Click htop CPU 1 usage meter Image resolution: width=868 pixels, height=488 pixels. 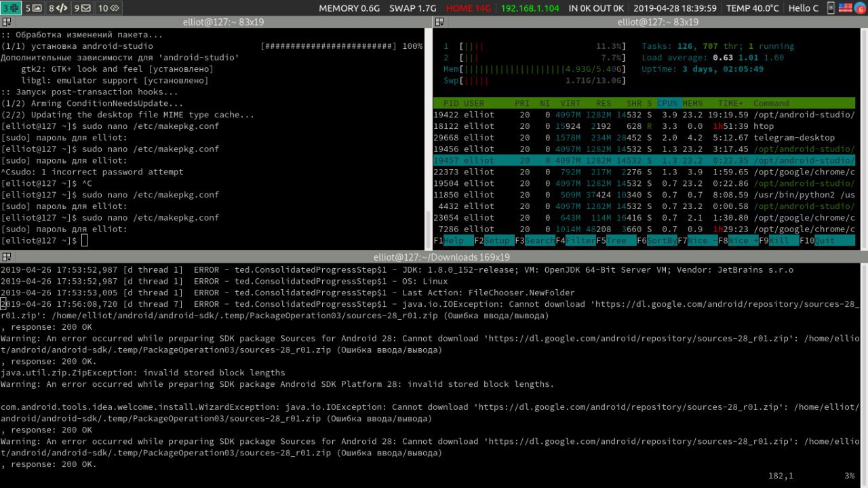pos(534,46)
